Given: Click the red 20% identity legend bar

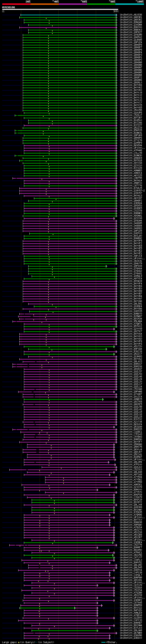Looking at the screenshot, I should [x=16, y=4].
